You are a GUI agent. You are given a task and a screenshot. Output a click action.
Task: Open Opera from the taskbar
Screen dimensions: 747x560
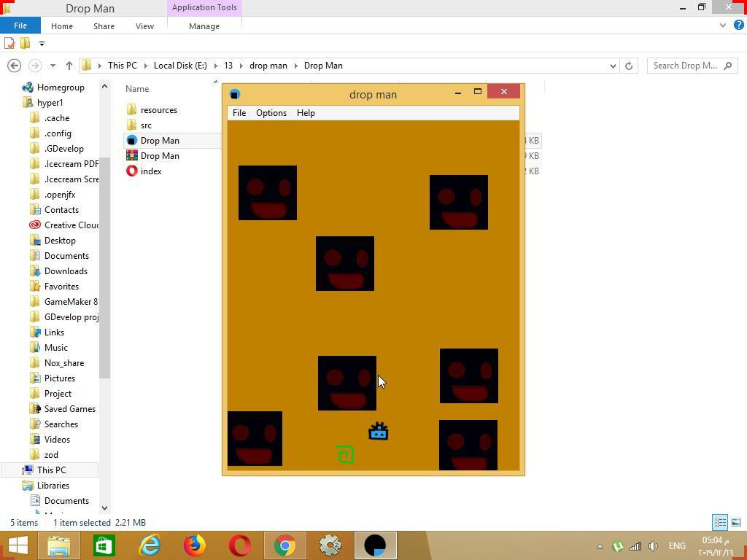pos(239,545)
